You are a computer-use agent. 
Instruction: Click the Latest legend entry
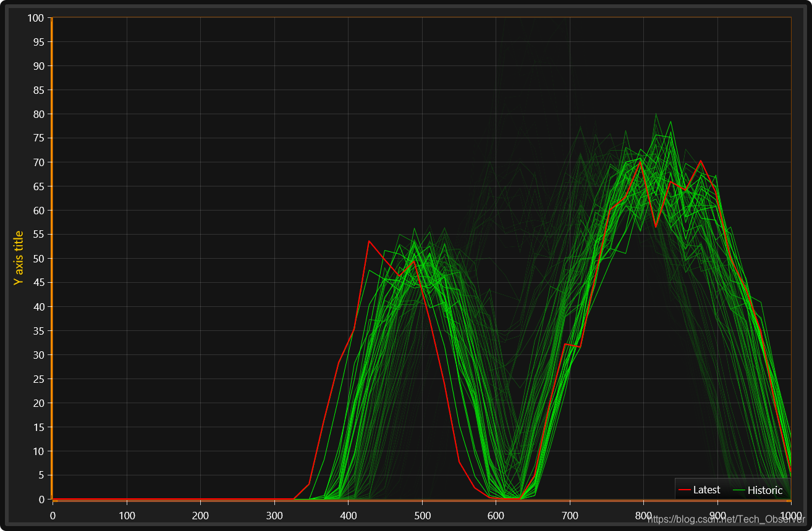tap(700, 490)
